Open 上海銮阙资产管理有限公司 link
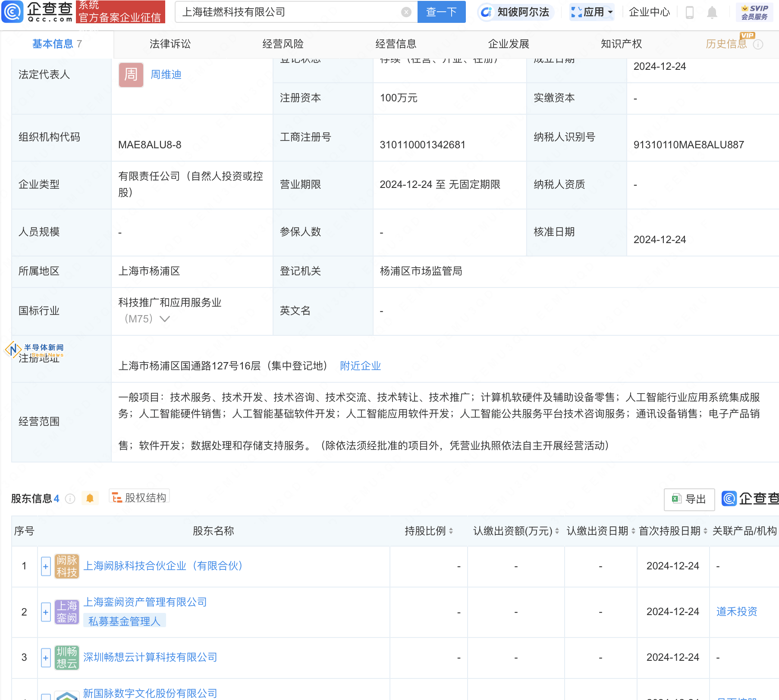This screenshot has width=779, height=700. 145,602
